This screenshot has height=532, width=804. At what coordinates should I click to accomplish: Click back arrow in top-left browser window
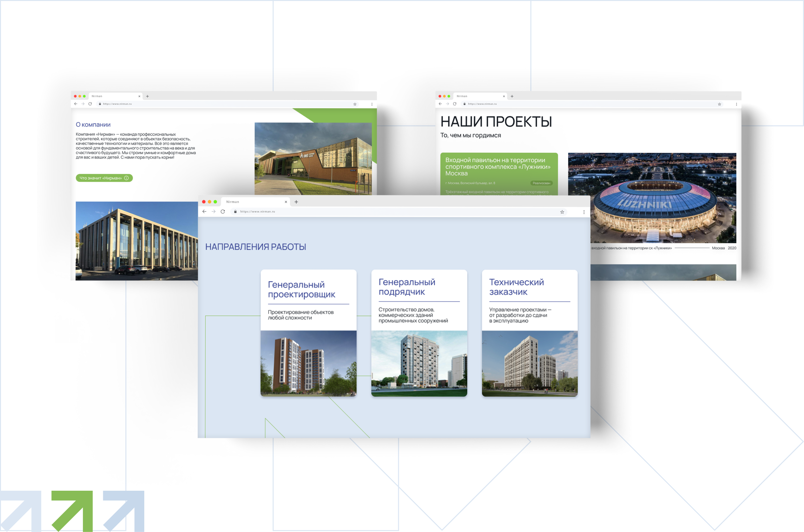coord(76,104)
